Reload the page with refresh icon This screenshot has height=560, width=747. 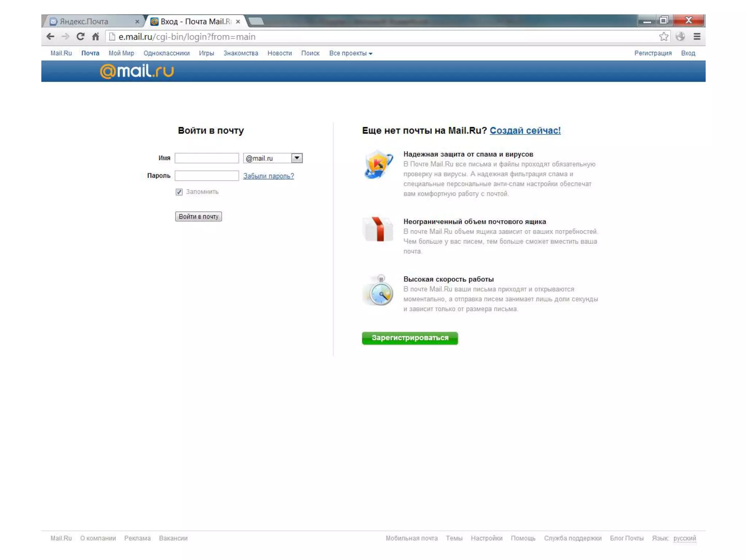80,36
